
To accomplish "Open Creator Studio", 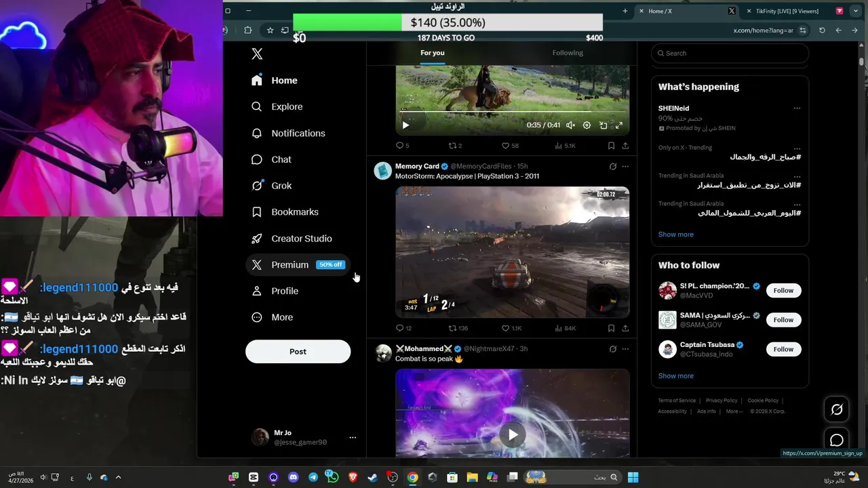I will (x=292, y=239).
